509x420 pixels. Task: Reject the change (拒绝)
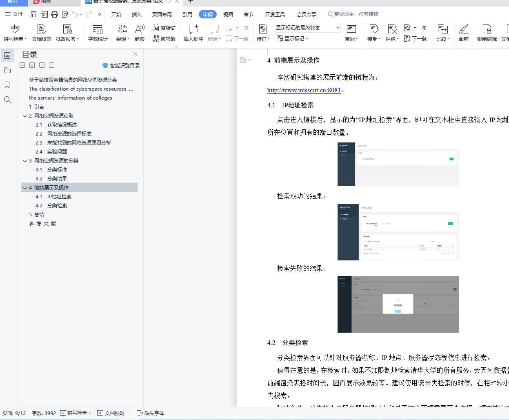click(x=392, y=33)
